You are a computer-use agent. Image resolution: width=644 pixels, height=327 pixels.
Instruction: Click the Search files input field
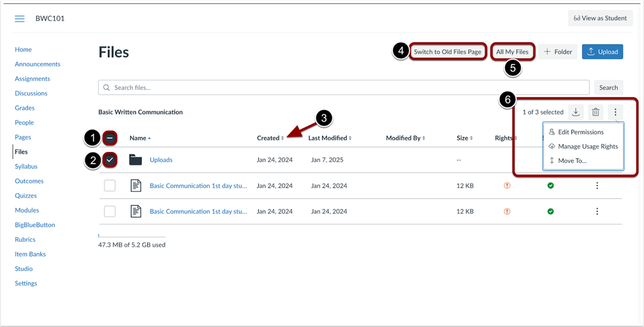click(348, 88)
